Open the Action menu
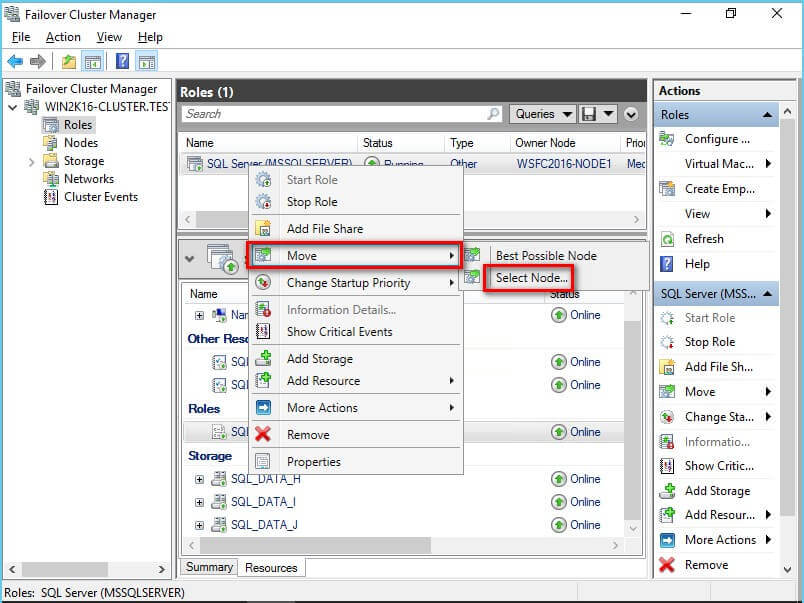This screenshot has height=603, width=804. [63, 37]
